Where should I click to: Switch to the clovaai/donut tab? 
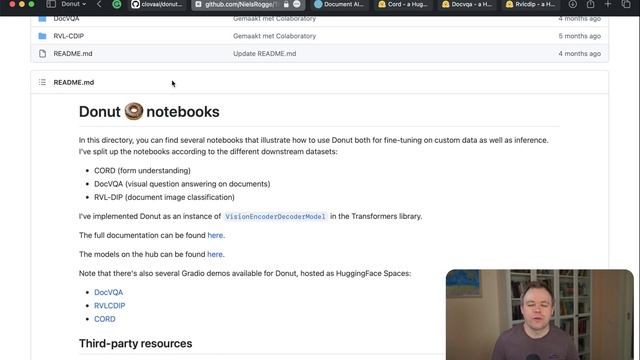(x=157, y=4)
